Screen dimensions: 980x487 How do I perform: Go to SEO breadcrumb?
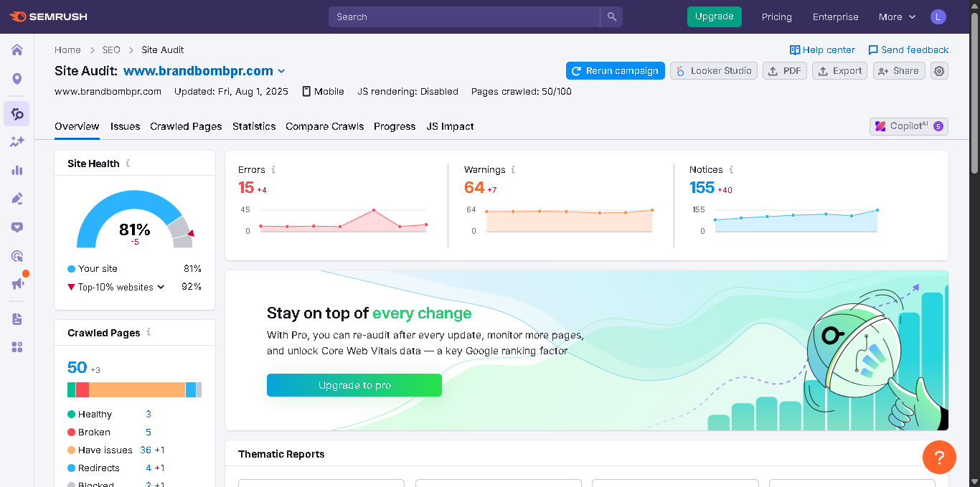point(111,49)
